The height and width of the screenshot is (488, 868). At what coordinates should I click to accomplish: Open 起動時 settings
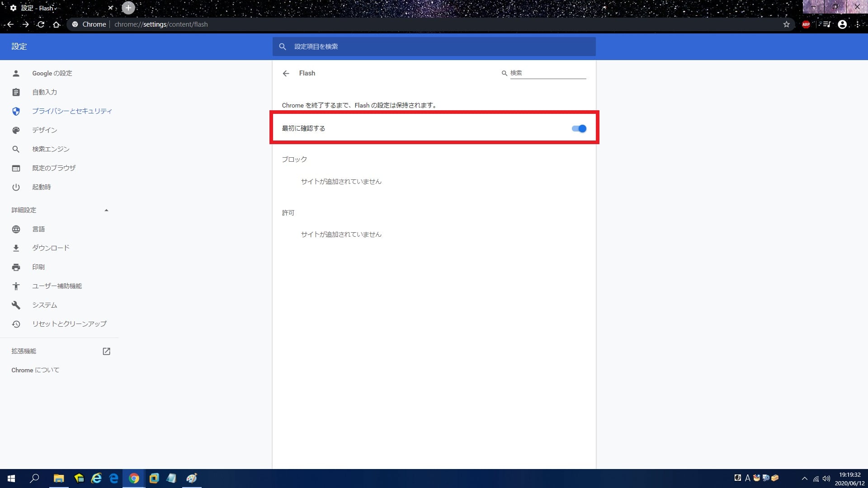point(41,187)
